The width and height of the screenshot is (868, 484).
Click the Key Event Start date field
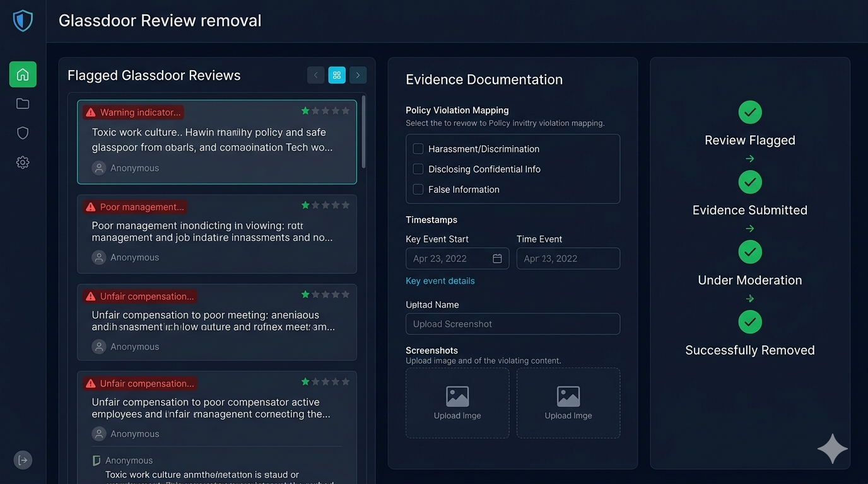coord(457,258)
